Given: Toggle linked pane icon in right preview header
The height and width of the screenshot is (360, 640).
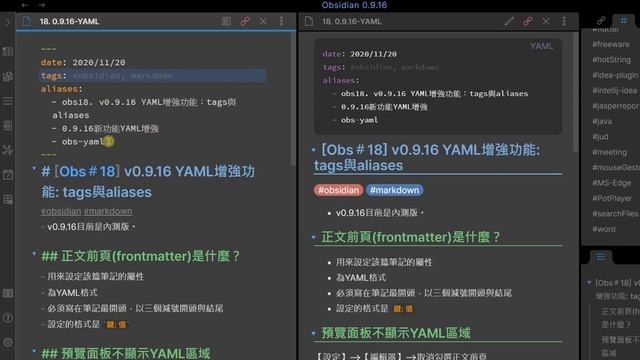Looking at the screenshot, I should point(527,21).
